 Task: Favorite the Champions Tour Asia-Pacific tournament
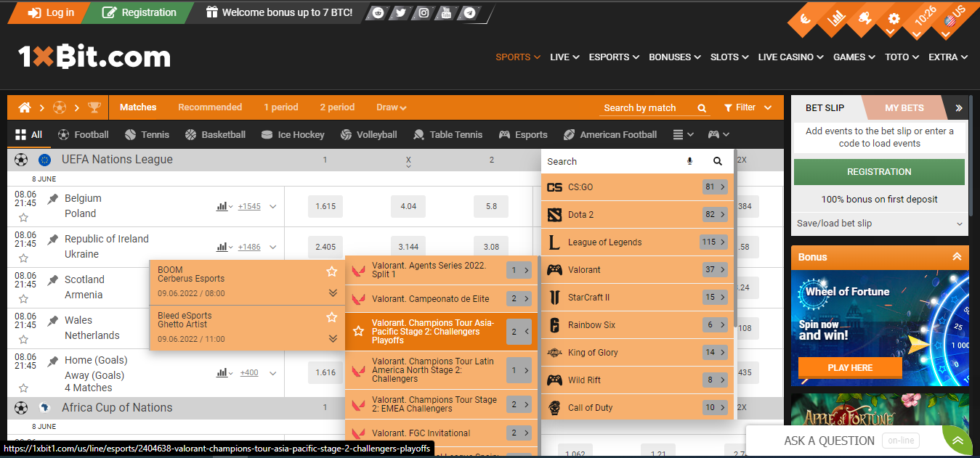click(357, 331)
